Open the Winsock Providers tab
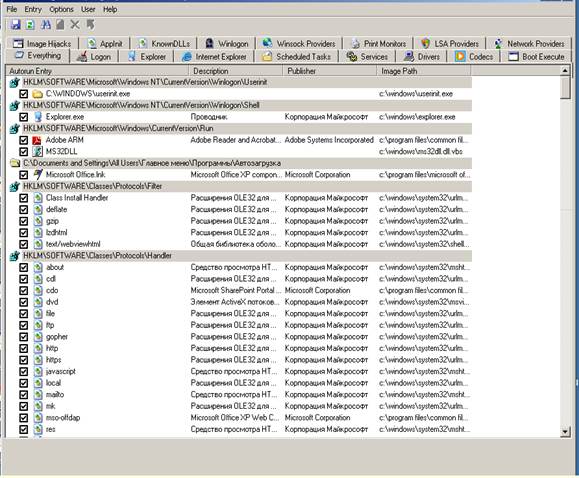 (x=299, y=43)
